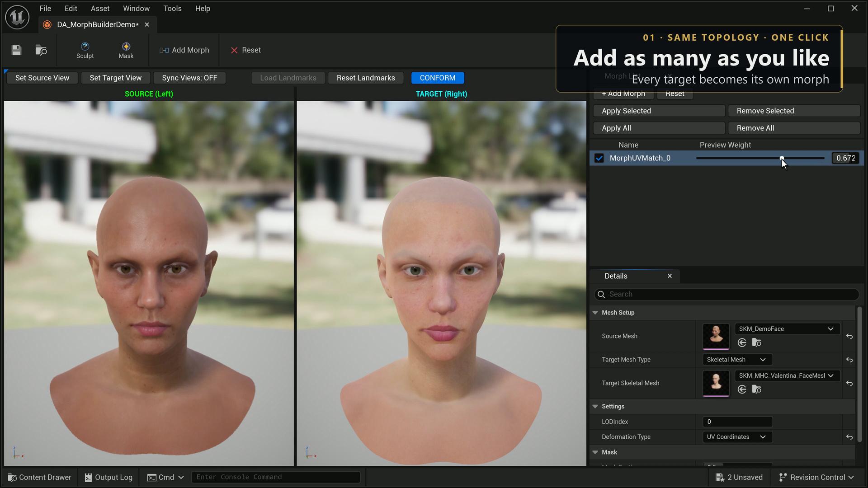Open the Asset menu
Viewport: 868px width, 488px height.
[x=100, y=9]
